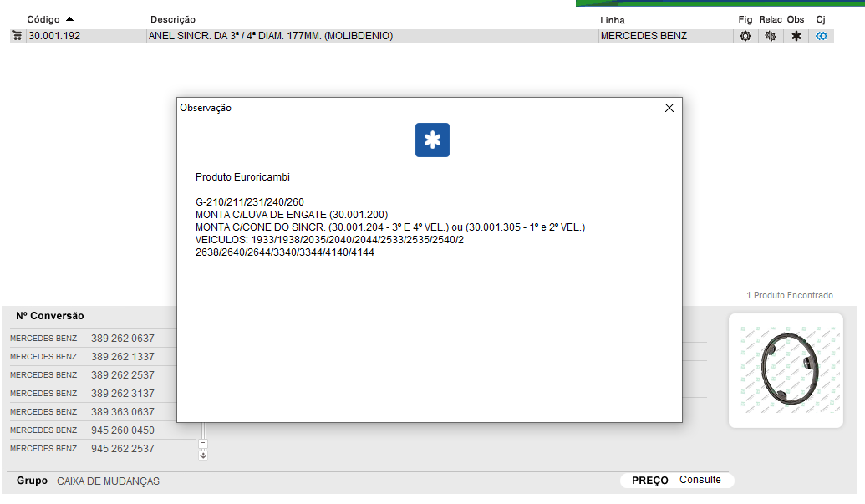This screenshot has height=504, width=865.
Task: Click the Produto Euroricambi text in dialog
Action: 243,177
